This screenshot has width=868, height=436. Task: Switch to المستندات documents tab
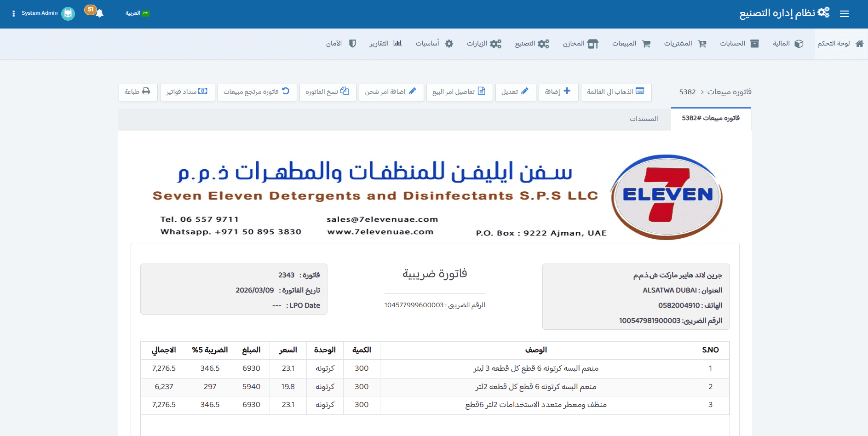644,119
